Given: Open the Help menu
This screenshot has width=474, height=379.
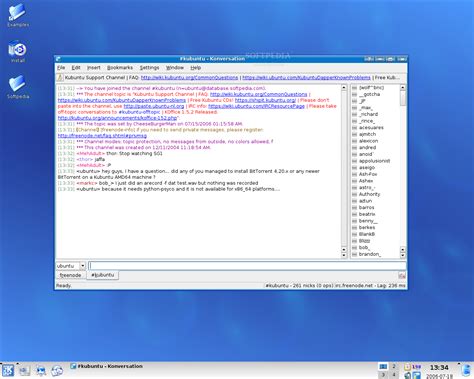Looking at the screenshot, I should pyautogui.click(x=196, y=68).
